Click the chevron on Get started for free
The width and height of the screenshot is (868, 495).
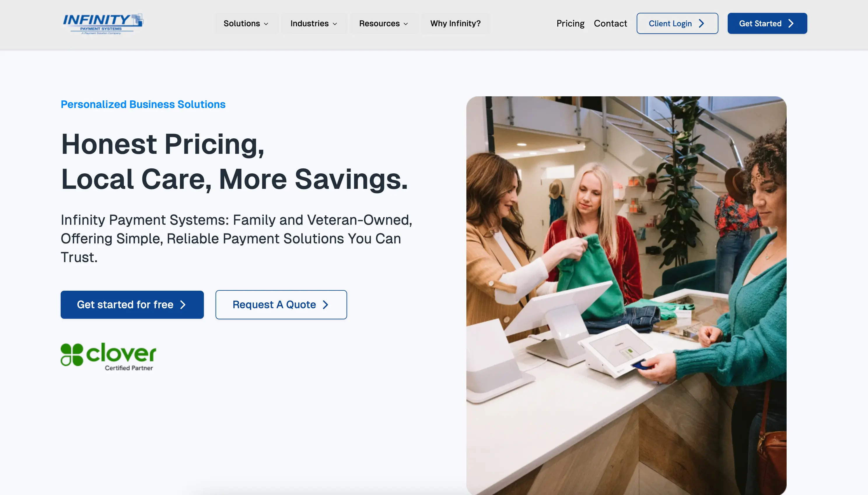[183, 305]
